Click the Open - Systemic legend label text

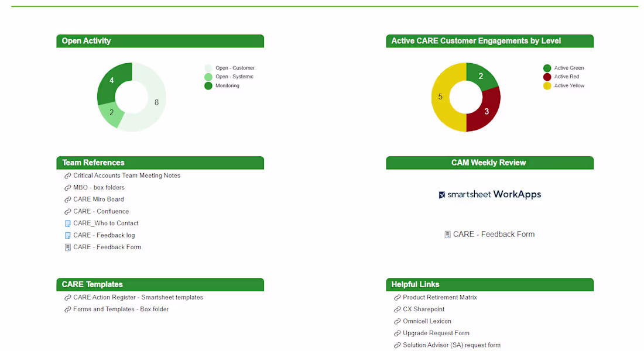pyautogui.click(x=234, y=77)
